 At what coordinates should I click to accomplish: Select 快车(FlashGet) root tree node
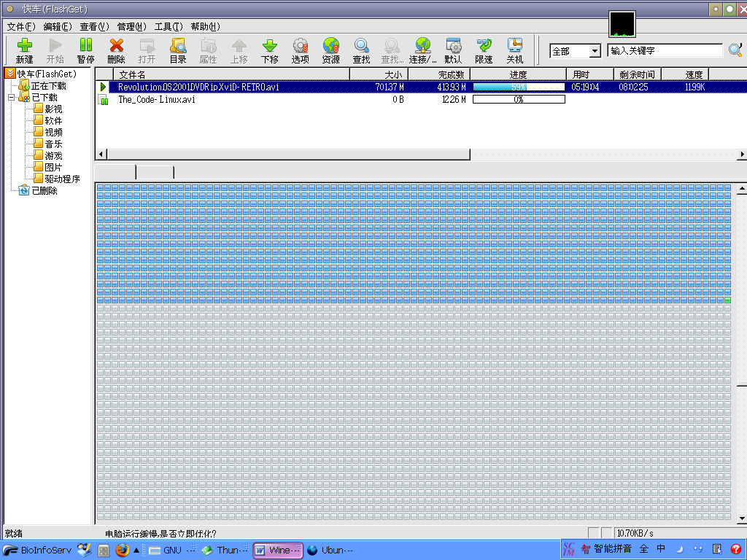[46, 74]
